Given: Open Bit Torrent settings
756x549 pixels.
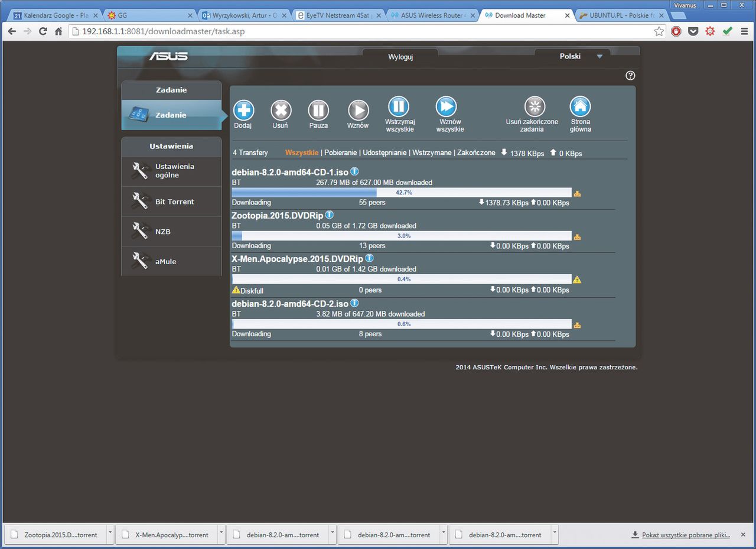Looking at the screenshot, I should click(171, 202).
